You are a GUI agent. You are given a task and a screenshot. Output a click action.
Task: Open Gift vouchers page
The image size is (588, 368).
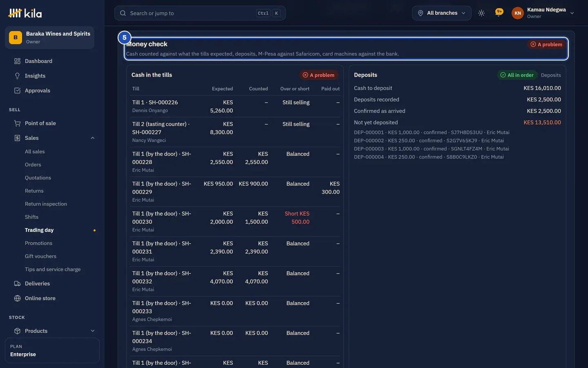pos(40,256)
